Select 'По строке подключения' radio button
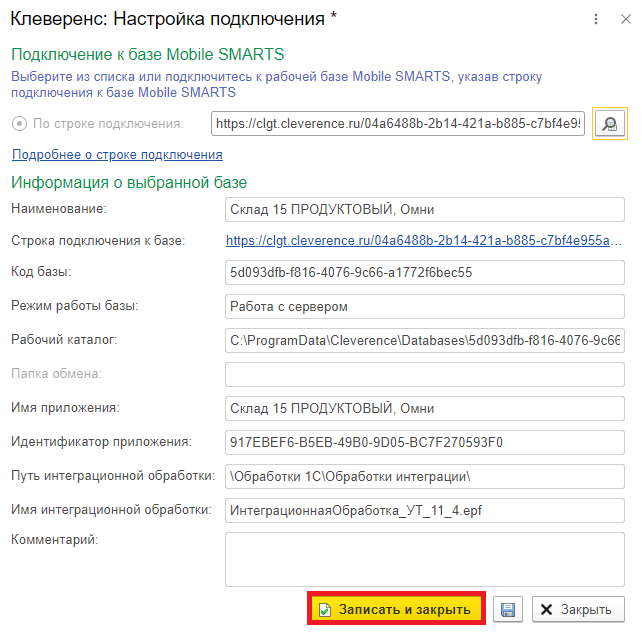The width and height of the screenshot is (642, 632). point(19,124)
